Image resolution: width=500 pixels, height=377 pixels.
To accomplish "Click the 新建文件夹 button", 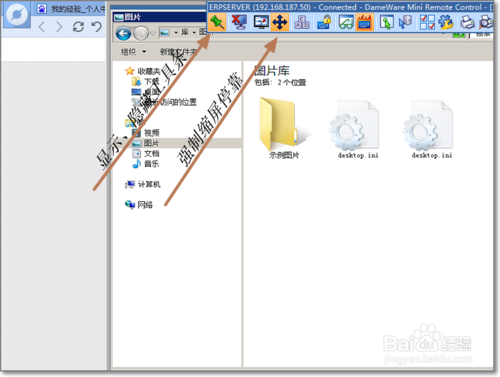I will pyautogui.click(x=178, y=52).
